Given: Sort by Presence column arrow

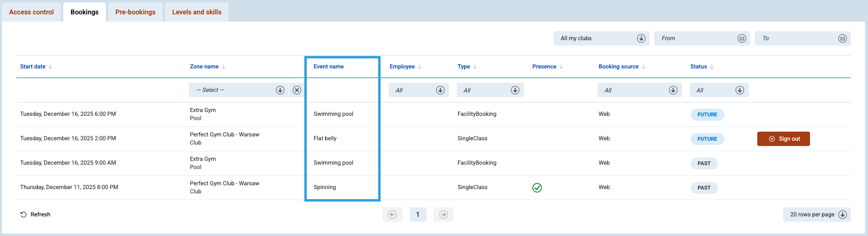Looking at the screenshot, I should click(561, 67).
